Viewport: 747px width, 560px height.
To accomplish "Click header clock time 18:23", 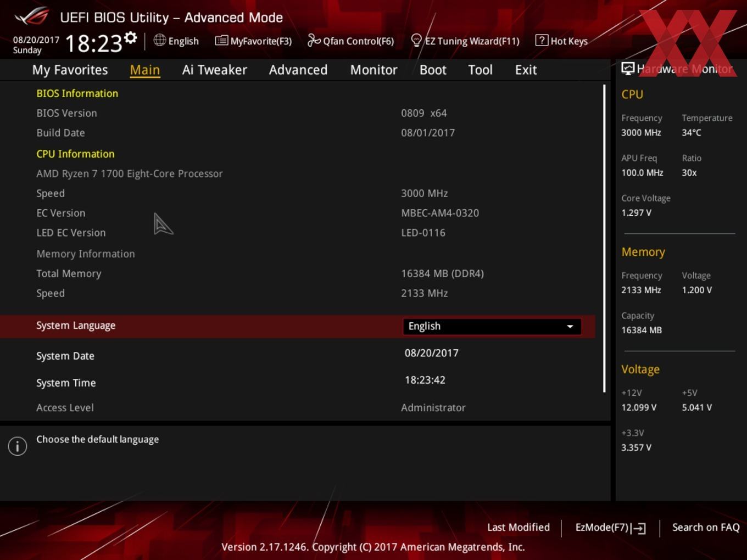I will click(94, 43).
